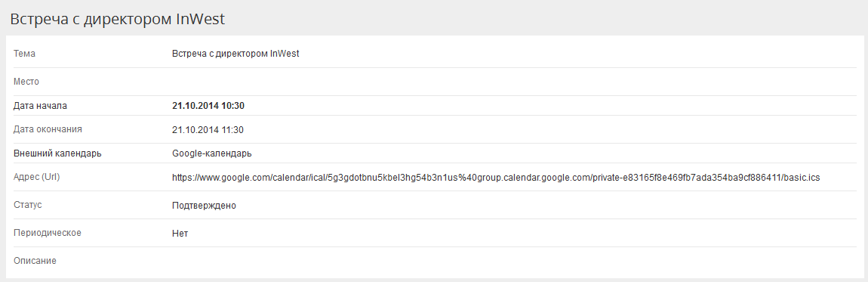868x282 pixels.
Task: Click the 'basic.ics' ending of the URL
Action: [802, 178]
